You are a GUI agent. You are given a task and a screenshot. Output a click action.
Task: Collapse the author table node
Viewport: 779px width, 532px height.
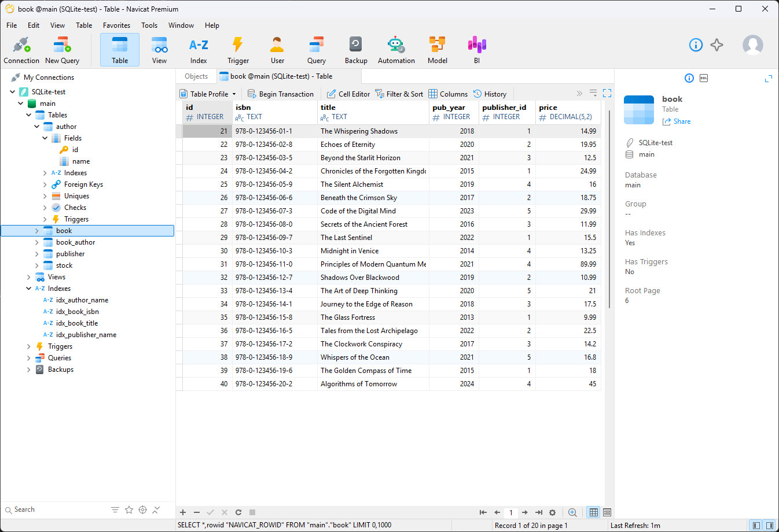coord(37,127)
